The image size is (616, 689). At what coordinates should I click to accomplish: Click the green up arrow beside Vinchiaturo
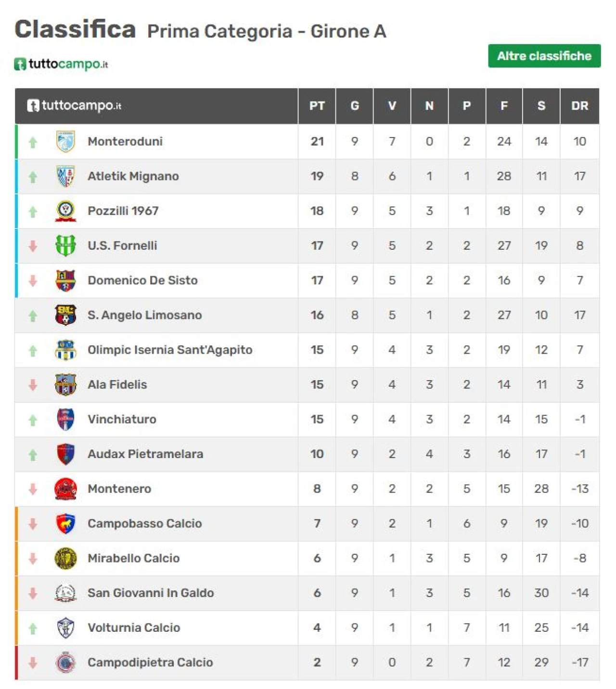pos(33,420)
